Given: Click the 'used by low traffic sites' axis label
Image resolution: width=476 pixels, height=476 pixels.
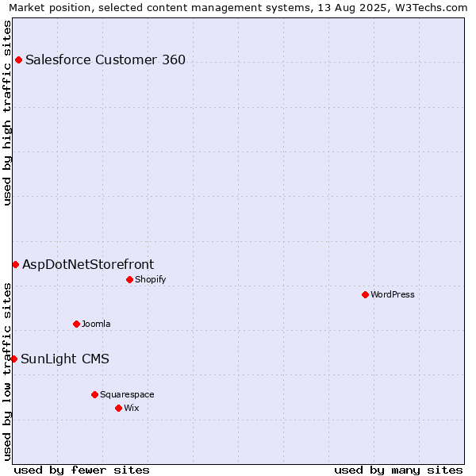Looking at the screenshot, I should [6, 372].
